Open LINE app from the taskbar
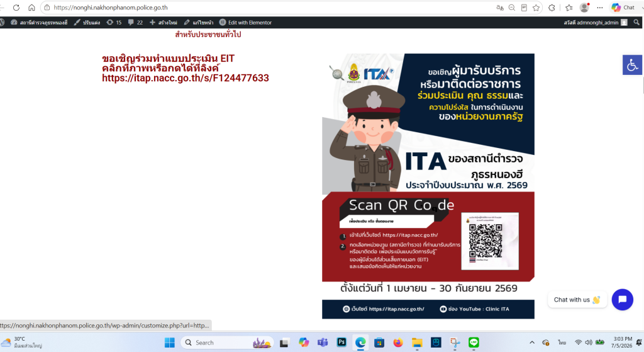 click(x=474, y=342)
